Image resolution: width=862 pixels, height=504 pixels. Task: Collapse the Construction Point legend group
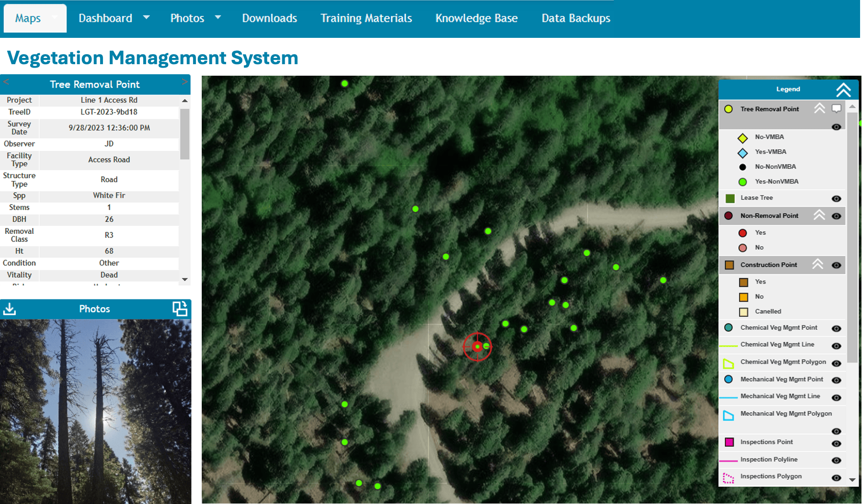point(819,264)
